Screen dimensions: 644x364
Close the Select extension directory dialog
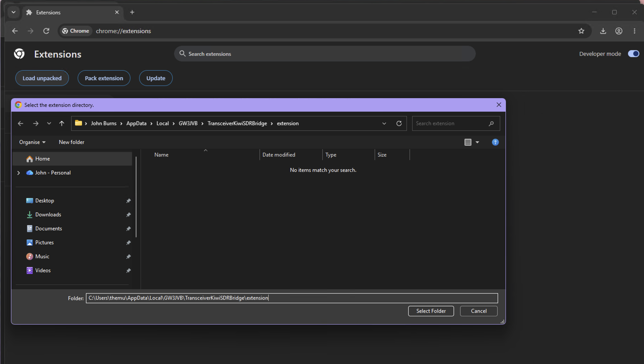(499, 105)
